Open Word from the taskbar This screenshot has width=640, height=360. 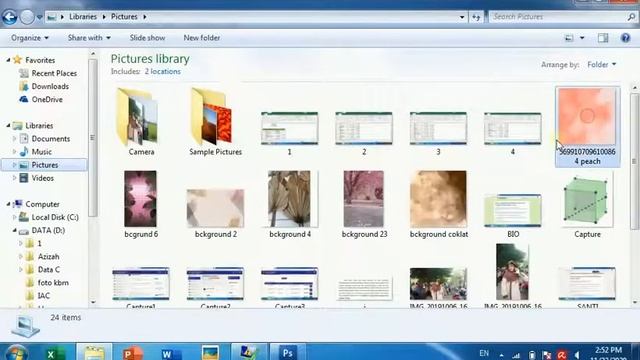click(171, 353)
